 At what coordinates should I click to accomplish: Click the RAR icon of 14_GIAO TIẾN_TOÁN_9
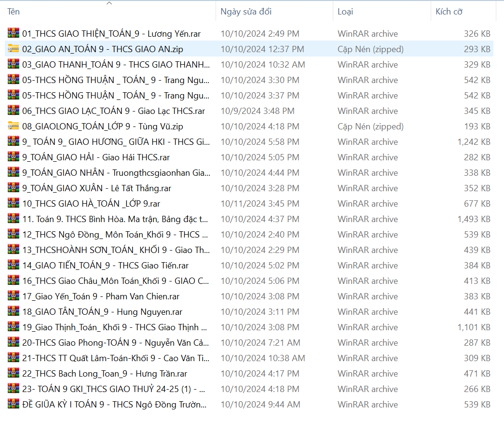13,265
